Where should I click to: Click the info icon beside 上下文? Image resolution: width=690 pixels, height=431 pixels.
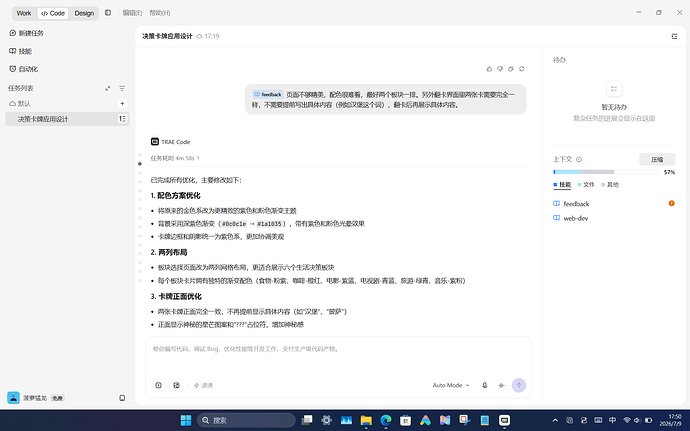(579, 159)
